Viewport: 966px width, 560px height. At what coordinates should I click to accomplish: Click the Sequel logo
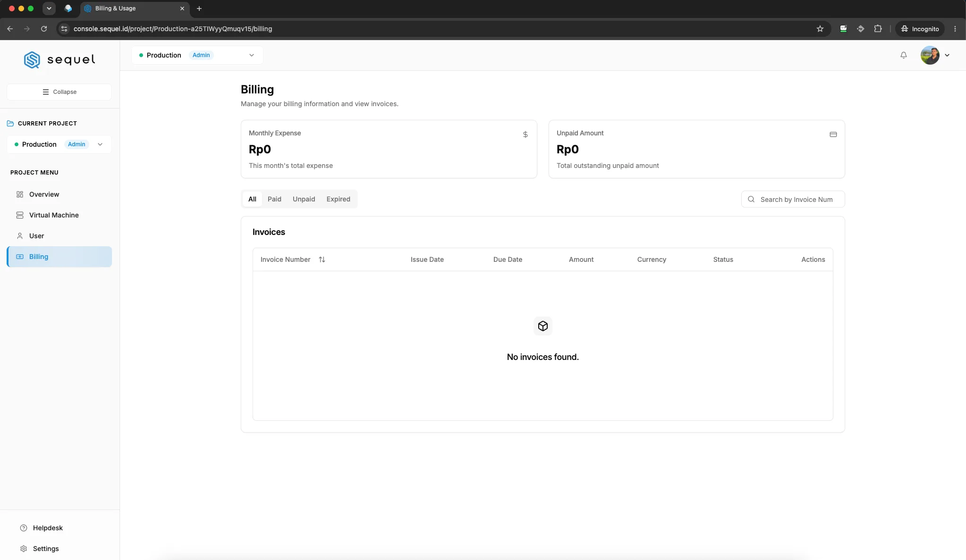click(59, 60)
